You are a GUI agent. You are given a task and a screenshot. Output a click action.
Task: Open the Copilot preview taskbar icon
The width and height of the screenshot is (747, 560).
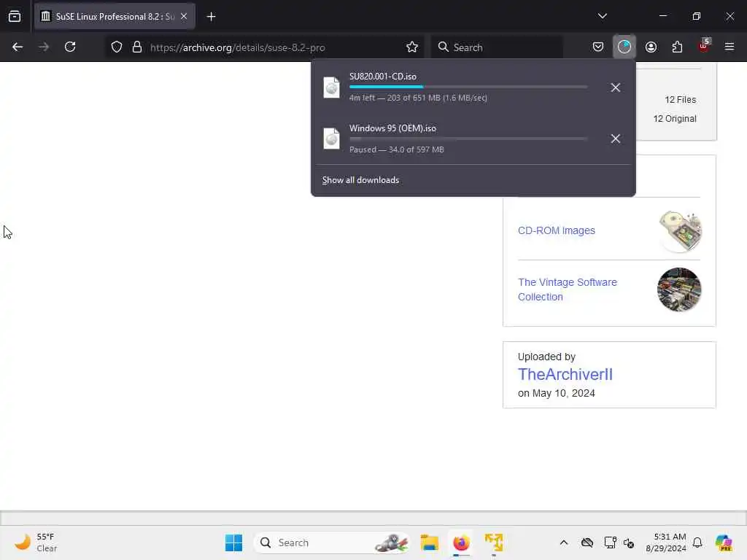point(724,542)
